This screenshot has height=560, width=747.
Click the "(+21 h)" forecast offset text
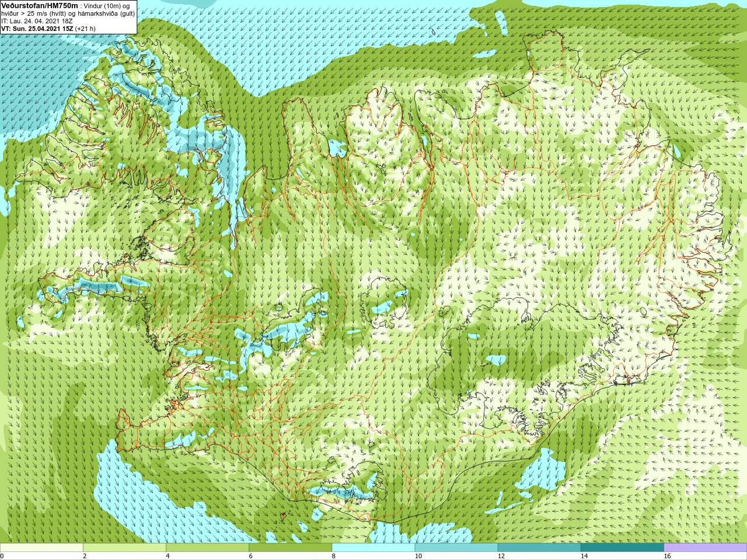coord(85,29)
